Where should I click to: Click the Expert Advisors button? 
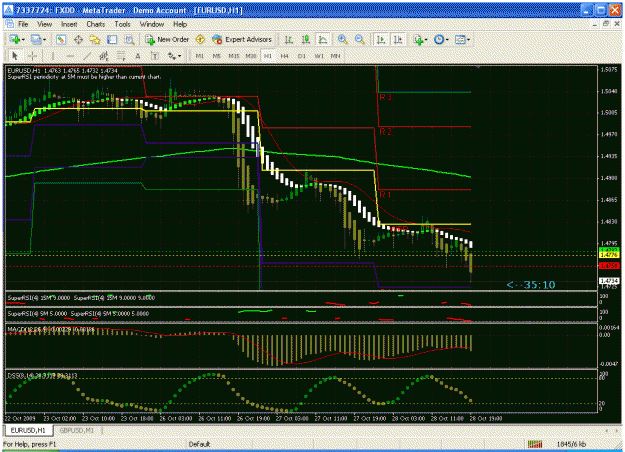242,39
